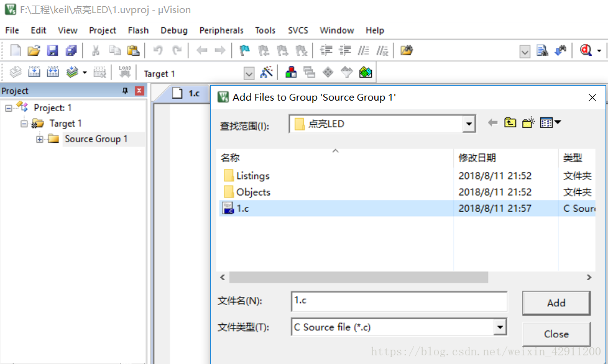
Task: Open the Debug menu
Action: coord(174,30)
